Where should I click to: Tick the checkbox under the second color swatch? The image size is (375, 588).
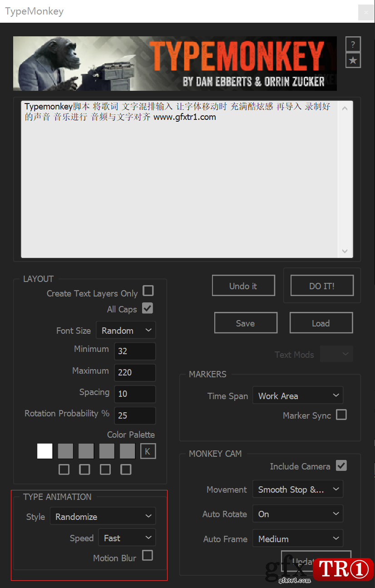click(x=64, y=469)
